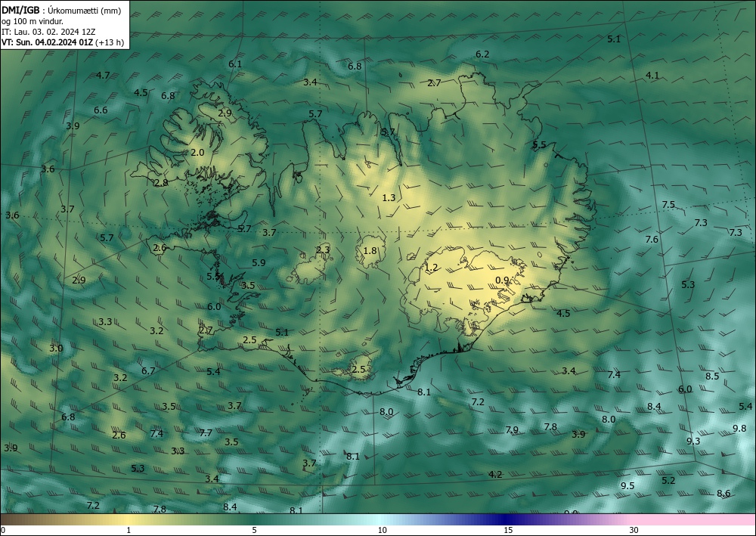Click the initial time line 'IT: Lau. 03. 02. 2024 12Z'
The height and width of the screenshot is (536, 756).
click(x=48, y=32)
